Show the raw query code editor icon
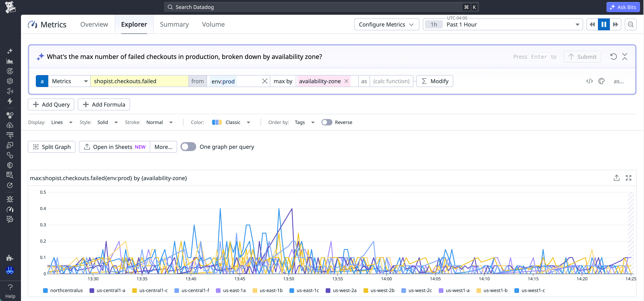 (589, 81)
